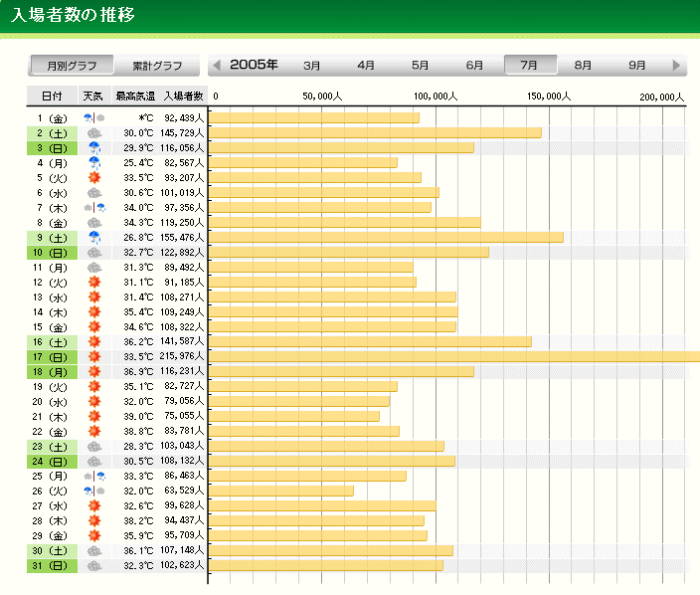Click the 9月 month link

point(637,66)
